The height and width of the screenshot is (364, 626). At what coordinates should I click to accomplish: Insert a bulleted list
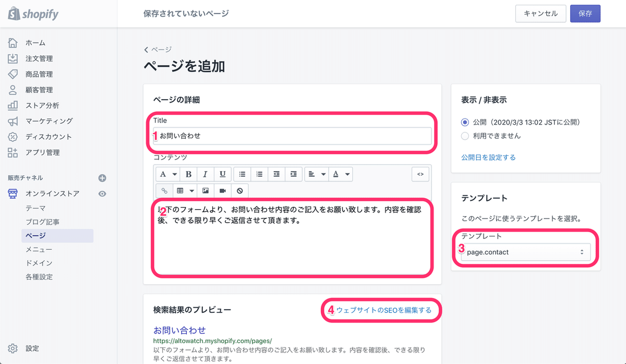coord(242,174)
